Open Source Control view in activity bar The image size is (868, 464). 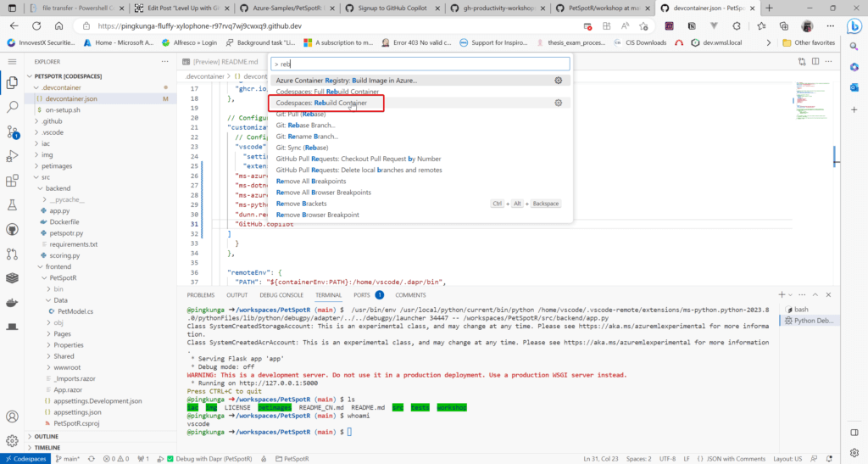(12, 131)
